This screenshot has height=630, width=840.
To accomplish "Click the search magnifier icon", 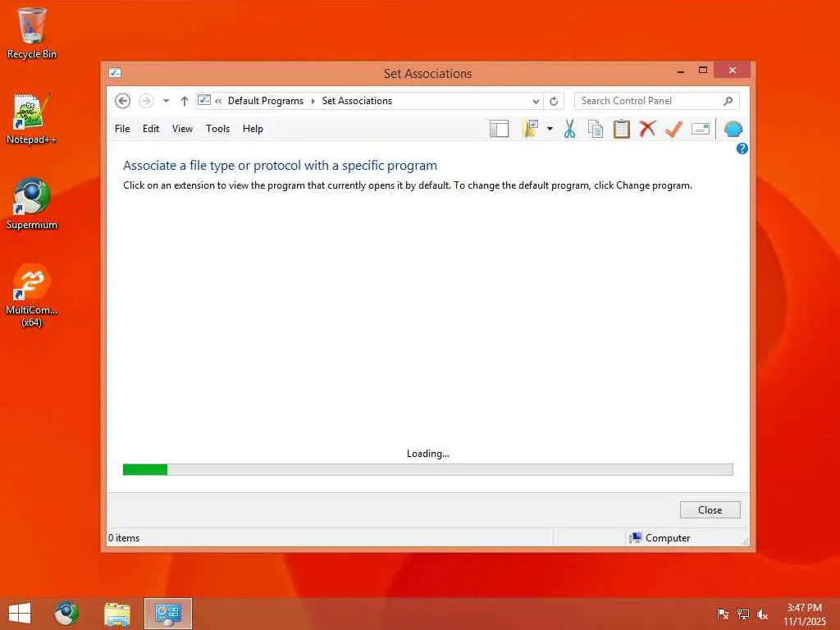I will click(x=728, y=101).
